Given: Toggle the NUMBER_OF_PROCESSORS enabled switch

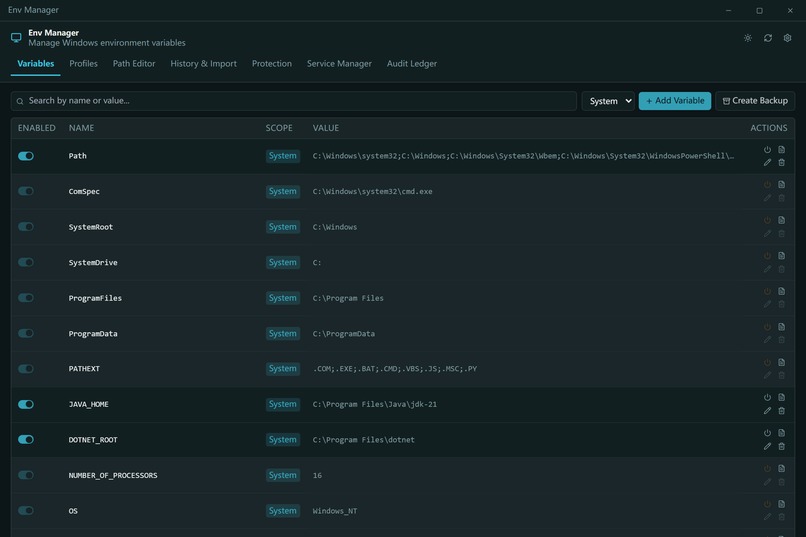Looking at the screenshot, I should tap(26, 475).
